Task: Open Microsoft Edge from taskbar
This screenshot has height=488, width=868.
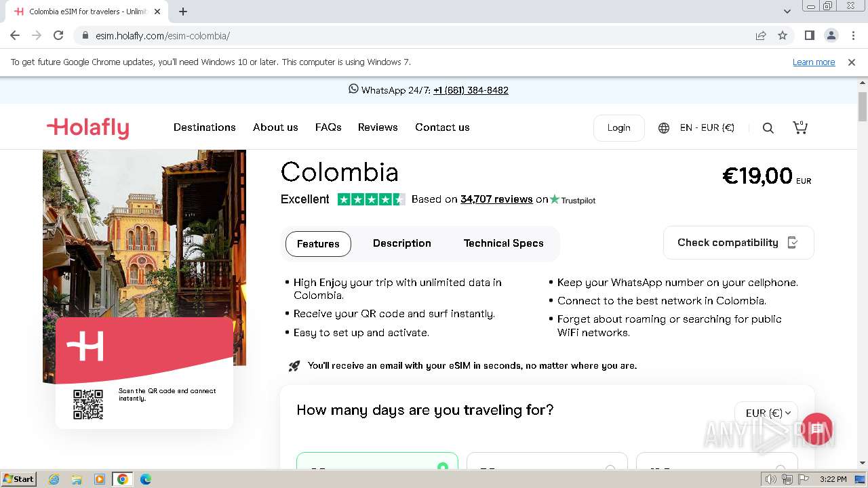Action: coord(146,479)
